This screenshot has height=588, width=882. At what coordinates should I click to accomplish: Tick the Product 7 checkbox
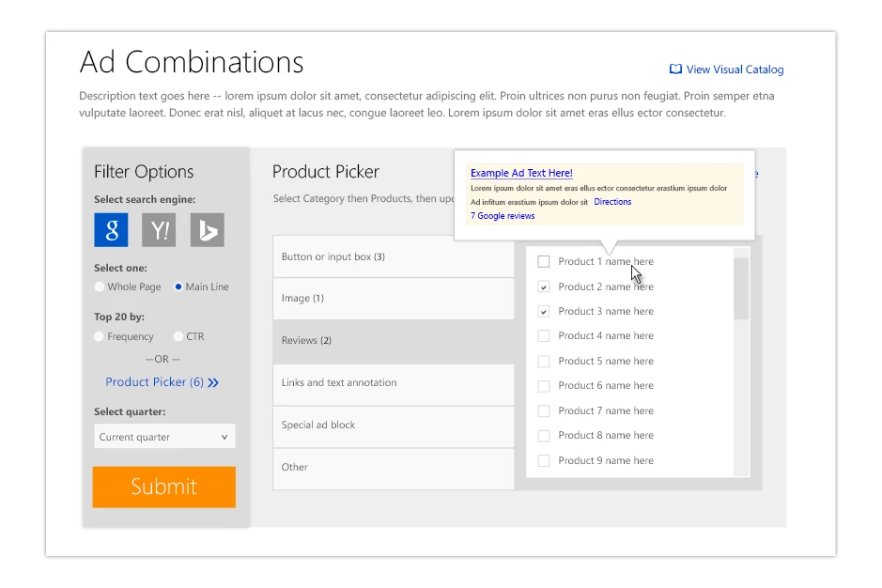tap(544, 411)
